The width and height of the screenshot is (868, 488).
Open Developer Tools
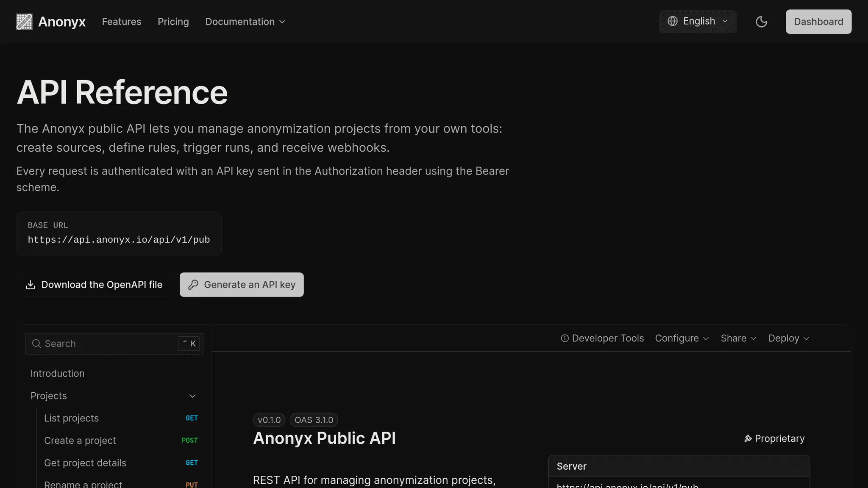point(602,338)
